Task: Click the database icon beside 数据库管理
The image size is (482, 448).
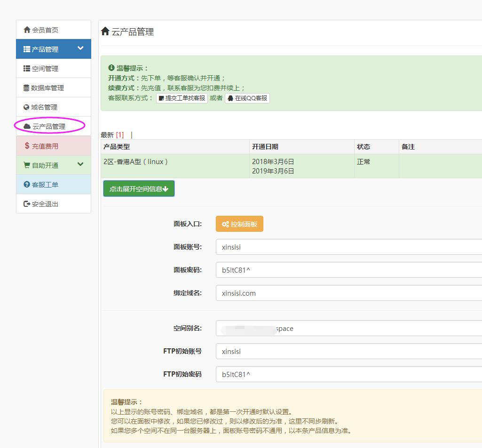Action: pos(26,88)
